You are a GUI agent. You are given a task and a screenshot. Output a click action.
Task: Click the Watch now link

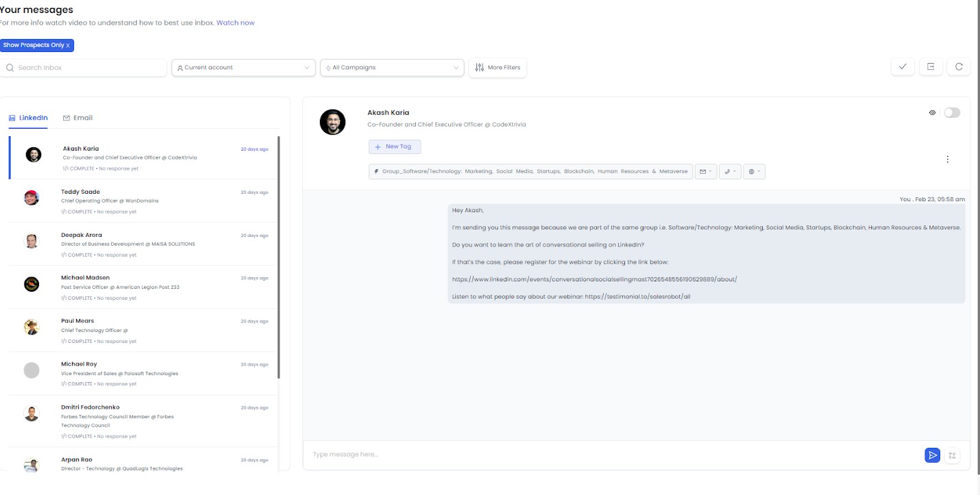236,22
